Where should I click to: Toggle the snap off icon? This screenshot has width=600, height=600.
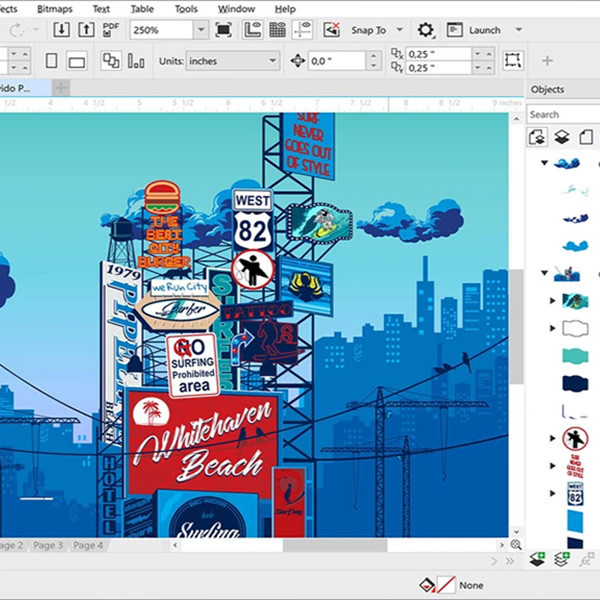332,30
